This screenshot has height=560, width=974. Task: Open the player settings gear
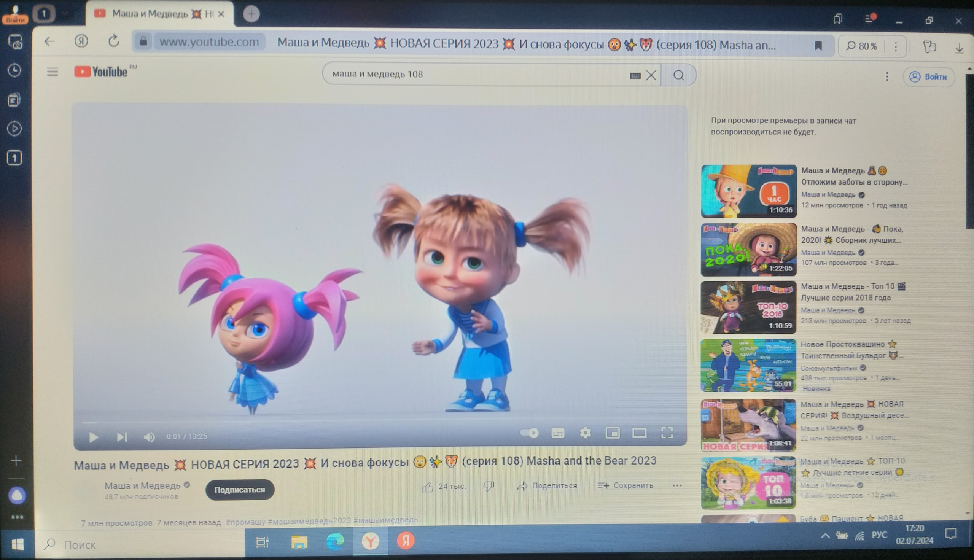[585, 433]
